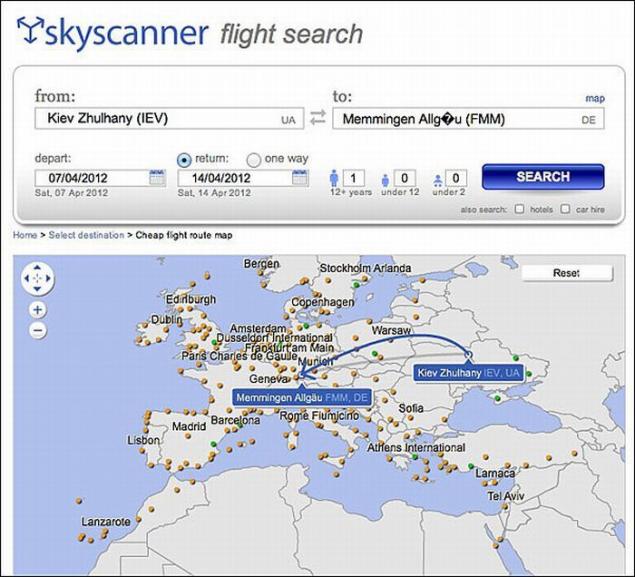Swap origin and destination arrows
Image resolution: width=635 pixels, height=577 pixels.
tap(318, 118)
